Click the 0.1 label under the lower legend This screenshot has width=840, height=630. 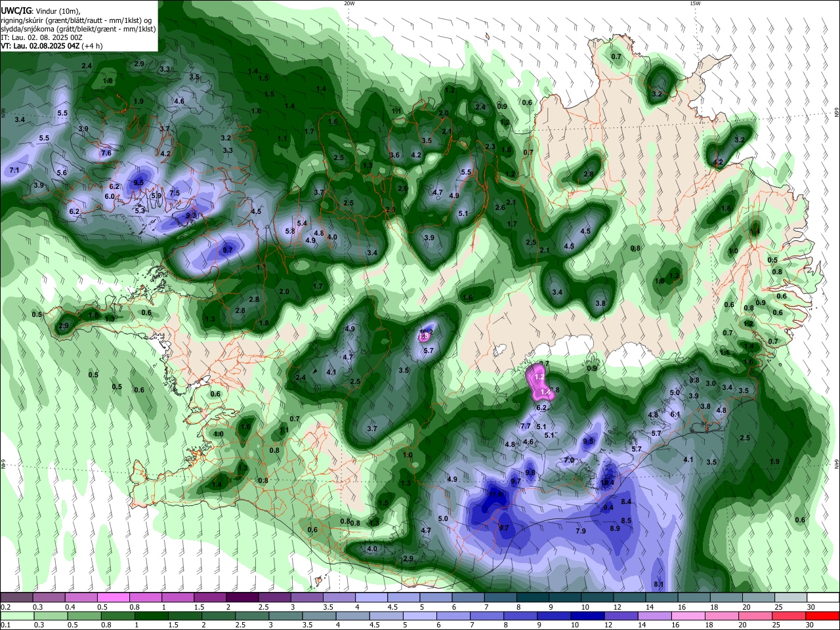tap(5, 625)
